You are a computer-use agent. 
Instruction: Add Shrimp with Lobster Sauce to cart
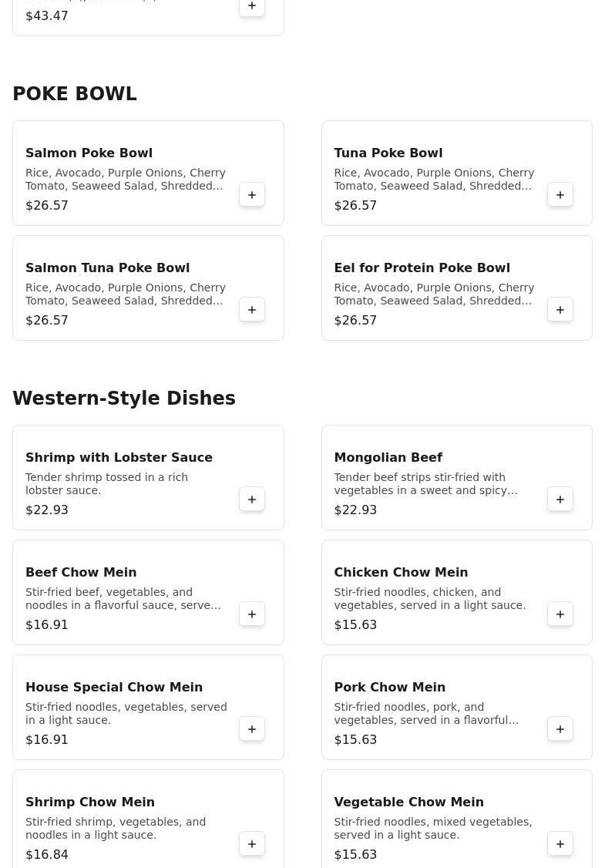(252, 500)
